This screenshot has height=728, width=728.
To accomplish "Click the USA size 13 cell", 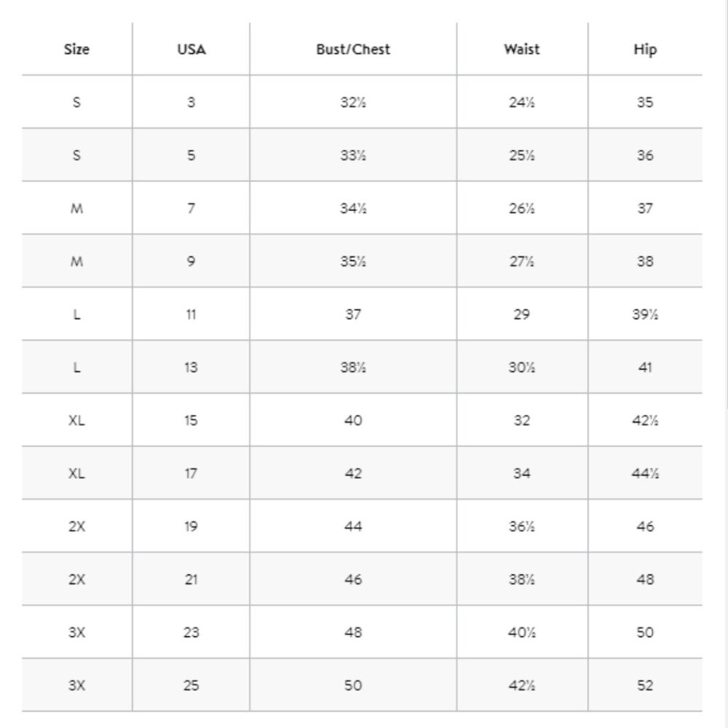I will 191,367.
